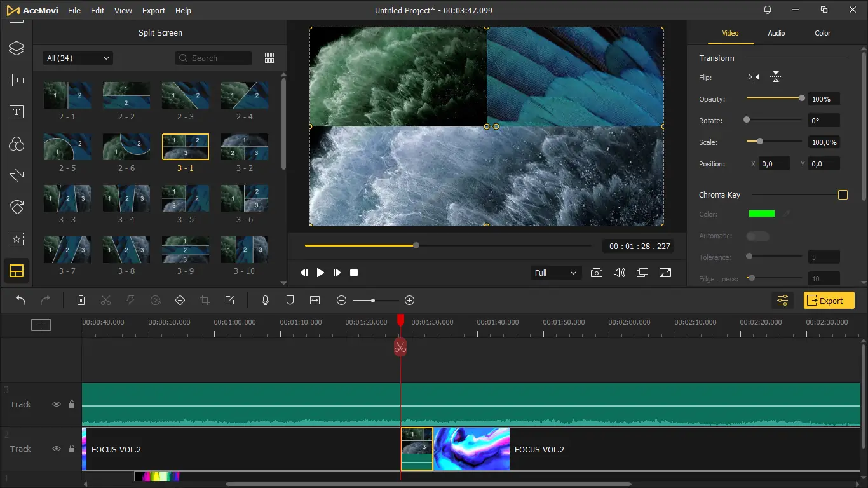Open the All (34) category dropdown
Screen dimensions: 868x488
(x=78, y=58)
